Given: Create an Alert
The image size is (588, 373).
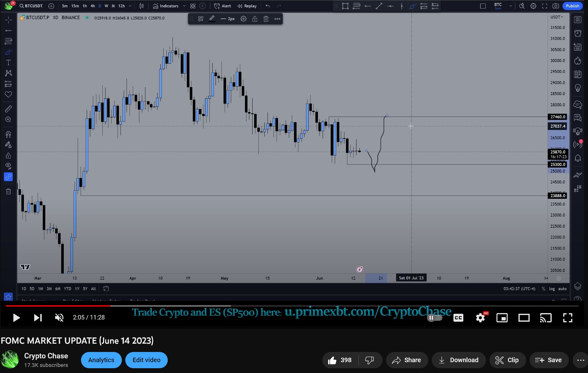Looking at the screenshot, I should pyautogui.click(x=223, y=6).
